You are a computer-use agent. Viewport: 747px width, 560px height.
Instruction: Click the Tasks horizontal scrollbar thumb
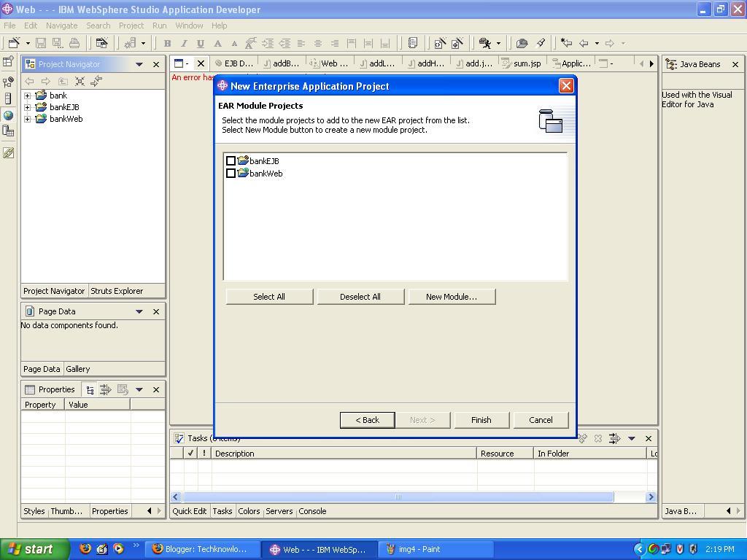(398, 497)
